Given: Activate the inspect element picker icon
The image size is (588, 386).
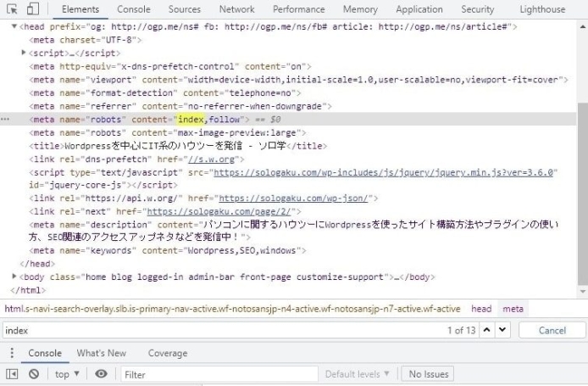Looking at the screenshot, I should 12,9.
